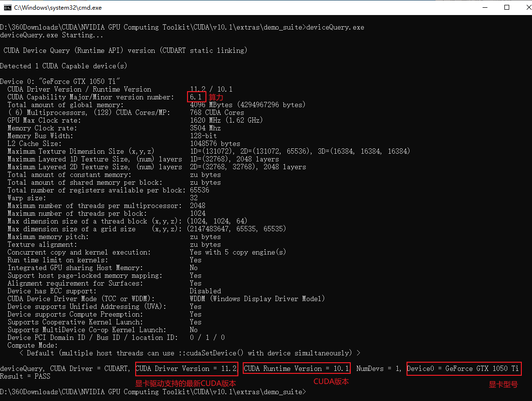Image resolution: width=532 pixels, height=401 pixels.
Task: Click the text 'NumDevs = 1,'
Action: (x=378, y=369)
